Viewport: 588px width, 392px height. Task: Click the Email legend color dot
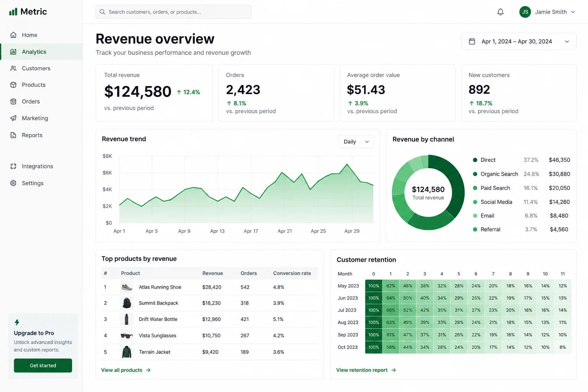coord(475,216)
